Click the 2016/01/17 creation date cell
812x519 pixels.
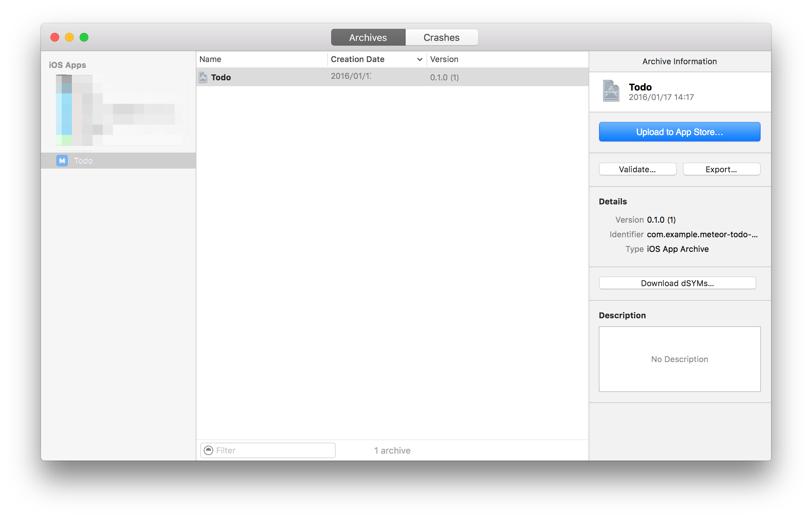click(x=351, y=76)
